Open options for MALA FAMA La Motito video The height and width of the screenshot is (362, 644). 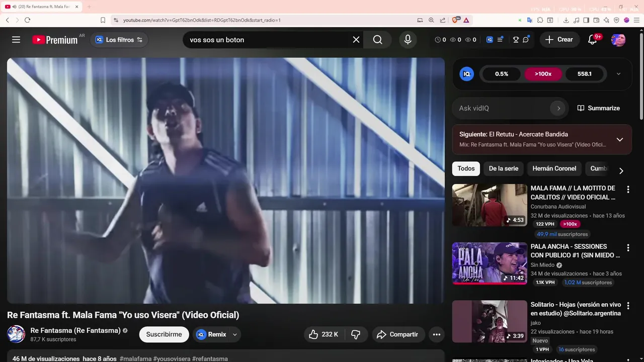click(x=628, y=190)
